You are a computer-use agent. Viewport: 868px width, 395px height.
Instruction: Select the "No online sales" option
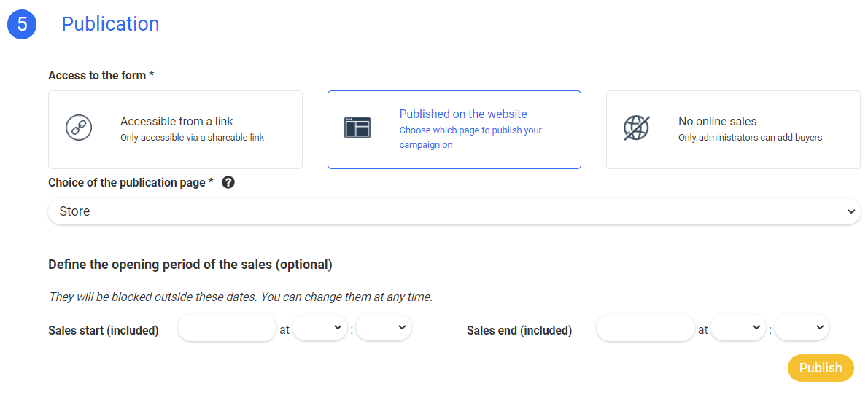point(733,130)
